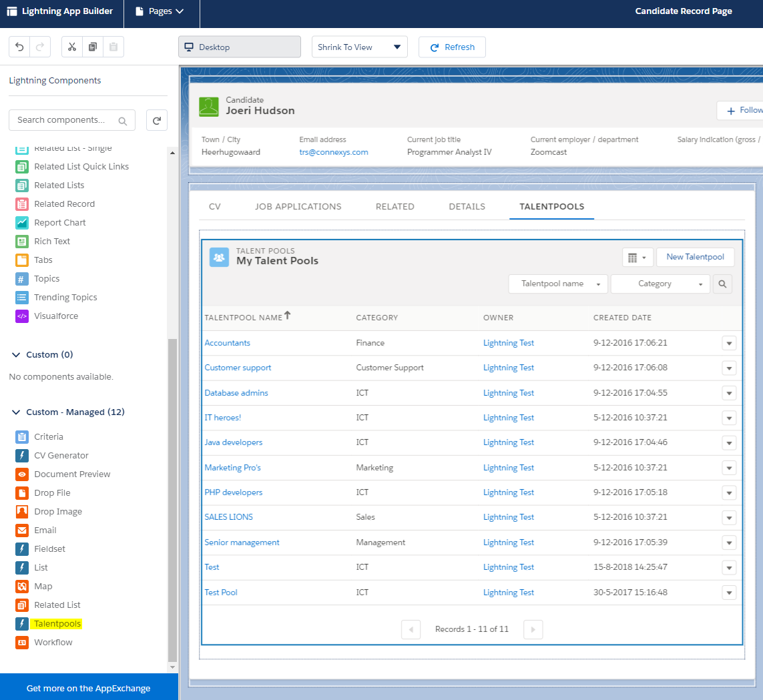Select the Drop Image component
This screenshot has height=700, width=763.
(49, 512)
